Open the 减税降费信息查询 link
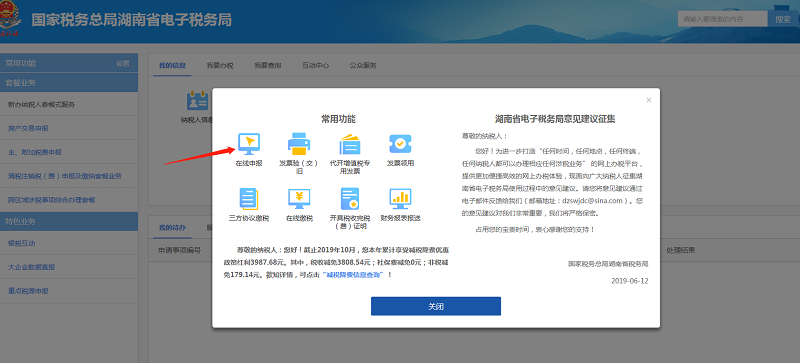 pyautogui.click(x=354, y=275)
